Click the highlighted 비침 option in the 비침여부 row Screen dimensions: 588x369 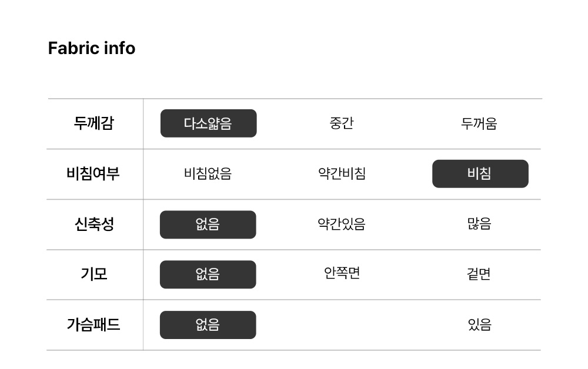(480, 174)
